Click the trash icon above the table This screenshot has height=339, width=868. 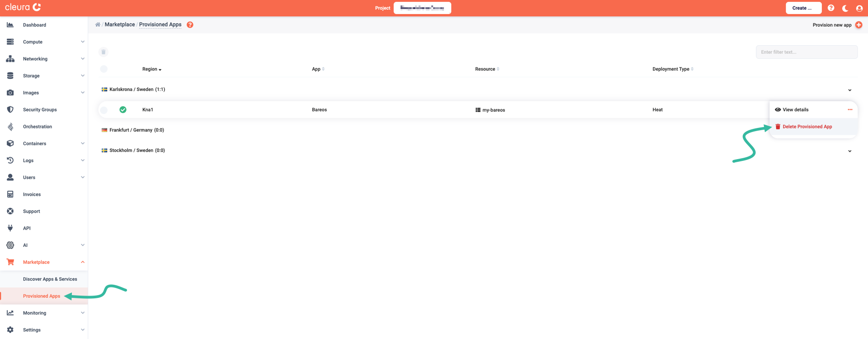click(x=104, y=52)
